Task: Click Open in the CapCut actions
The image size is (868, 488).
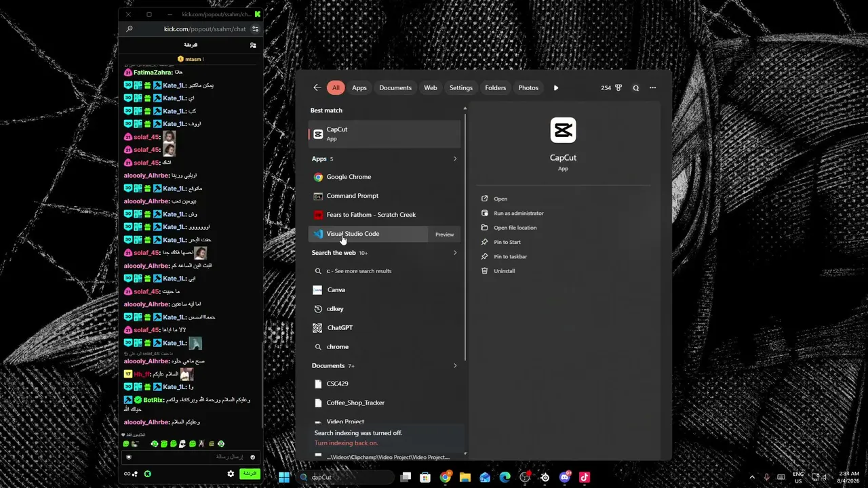Action: (500, 199)
